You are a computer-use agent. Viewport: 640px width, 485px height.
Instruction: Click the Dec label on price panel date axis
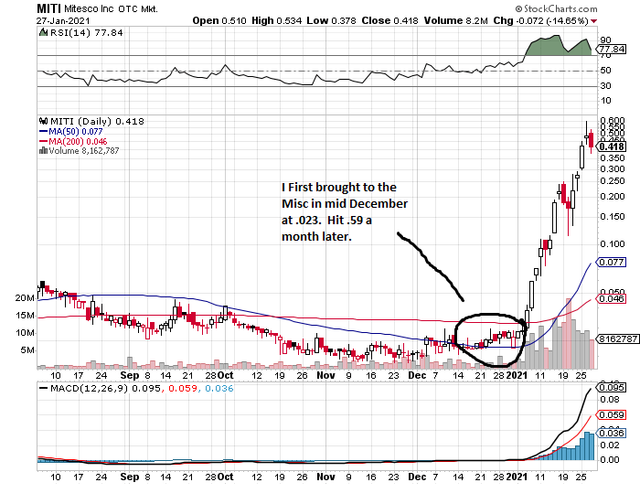[417, 375]
